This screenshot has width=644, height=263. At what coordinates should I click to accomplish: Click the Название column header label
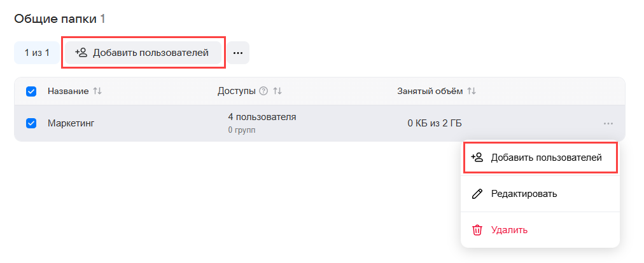coord(68,91)
